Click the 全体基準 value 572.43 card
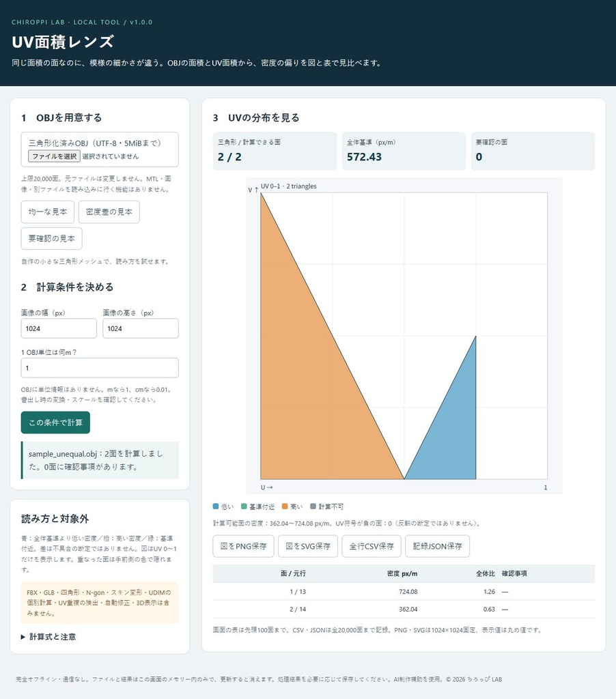The width and height of the screenshot is (616, 699). click(x=404, y=151)
